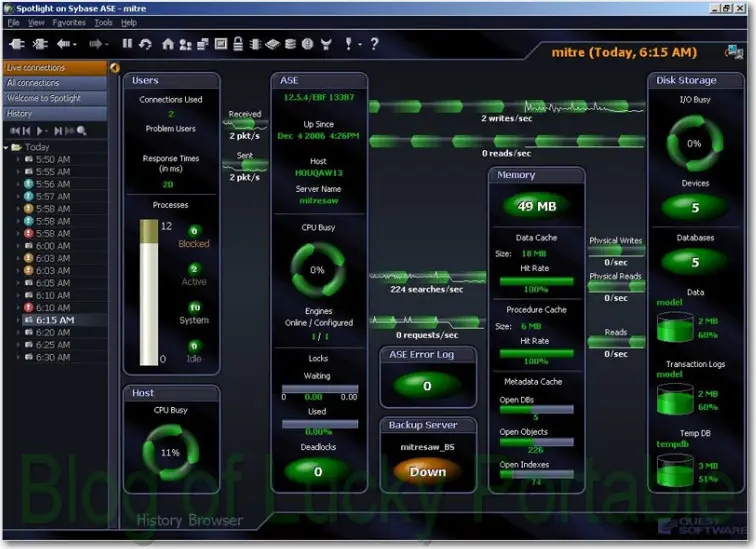Step to previous snapshot in History controls
This screenshot has width=756, height=549.
pos(26,131)
